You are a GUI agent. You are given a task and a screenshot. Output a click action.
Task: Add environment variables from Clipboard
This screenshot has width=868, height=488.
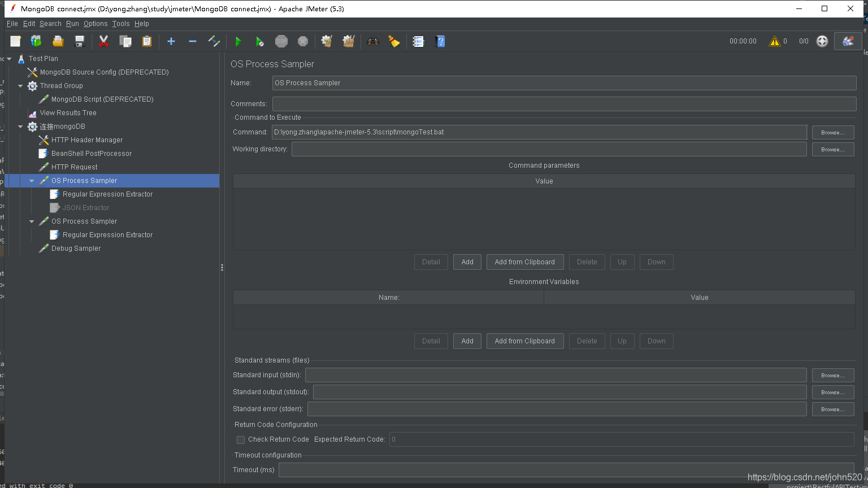click(525, 341)
